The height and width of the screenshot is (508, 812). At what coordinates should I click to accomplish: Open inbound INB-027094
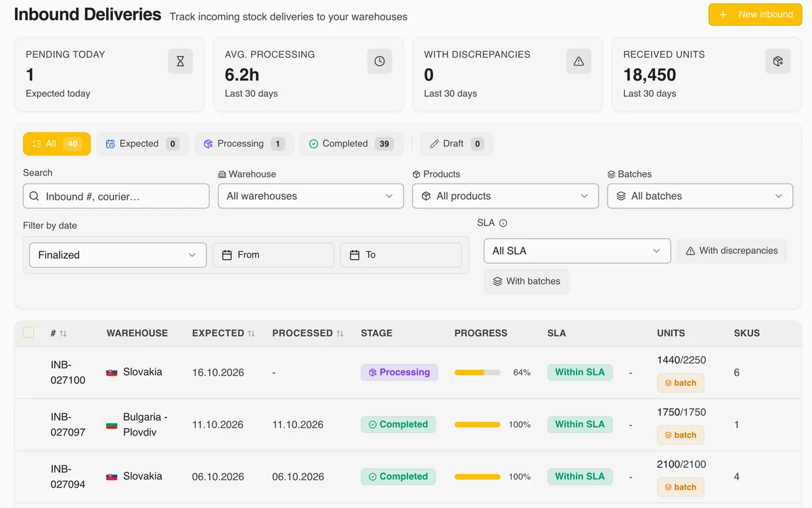click(68, 477)
